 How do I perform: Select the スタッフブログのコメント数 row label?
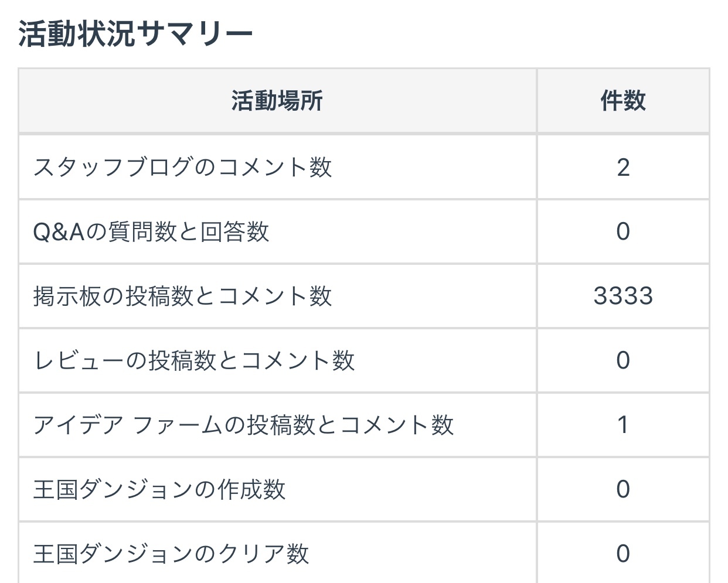pos(182,168)
